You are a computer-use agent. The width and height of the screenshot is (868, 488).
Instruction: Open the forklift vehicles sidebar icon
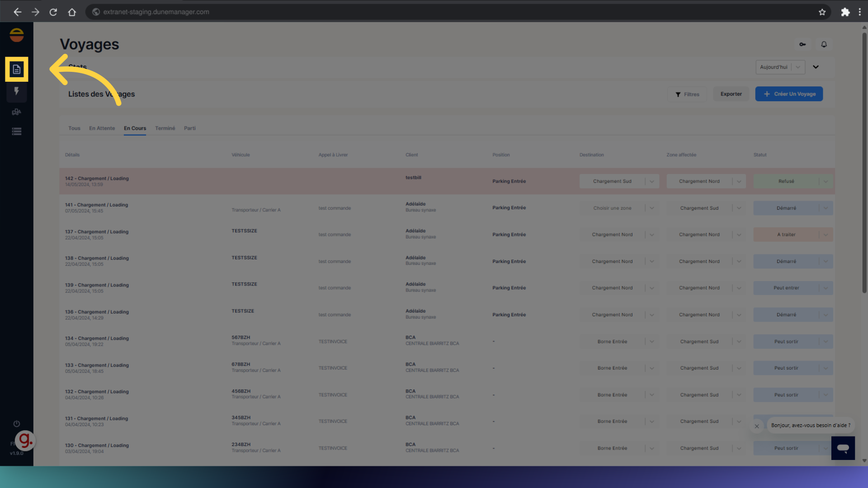[x=17, y=112]
